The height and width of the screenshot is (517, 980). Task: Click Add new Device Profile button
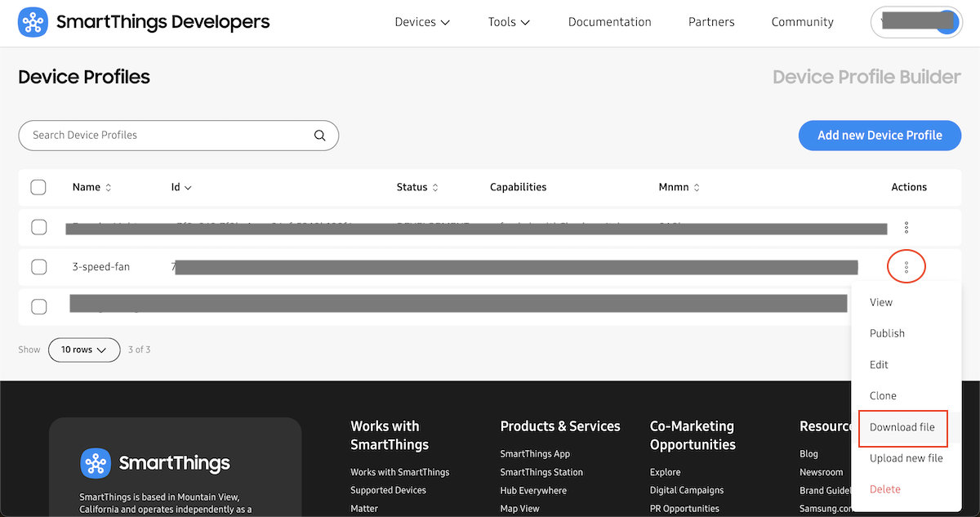pos(880,136)
